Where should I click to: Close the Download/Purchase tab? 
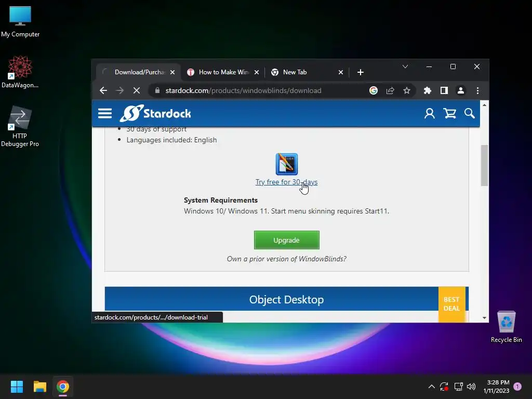[172, 72]
